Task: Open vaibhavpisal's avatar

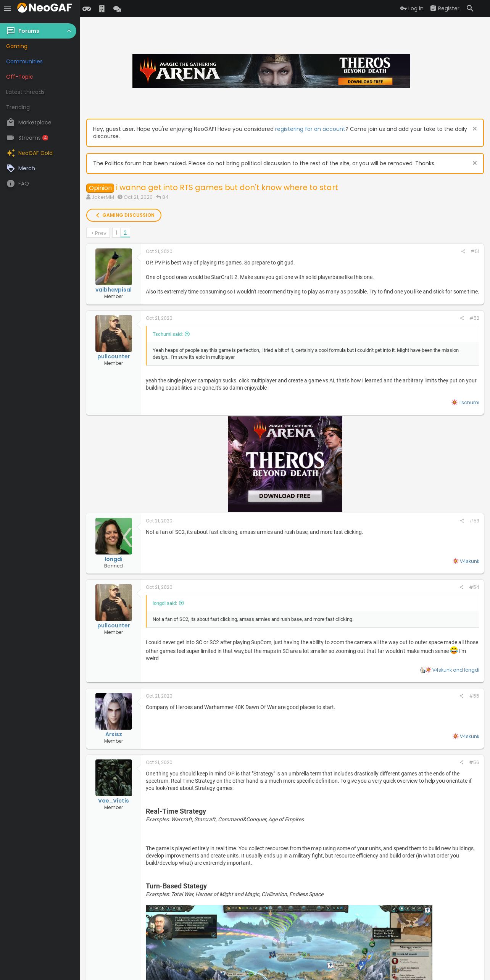Action: click(x=114, y=267)
